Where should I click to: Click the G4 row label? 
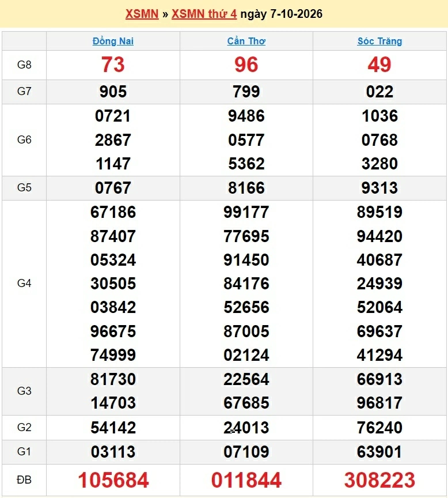point(24,283)
